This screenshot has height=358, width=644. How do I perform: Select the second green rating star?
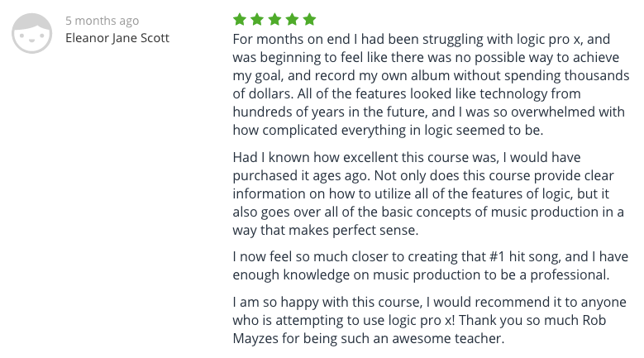click(257, 19)
